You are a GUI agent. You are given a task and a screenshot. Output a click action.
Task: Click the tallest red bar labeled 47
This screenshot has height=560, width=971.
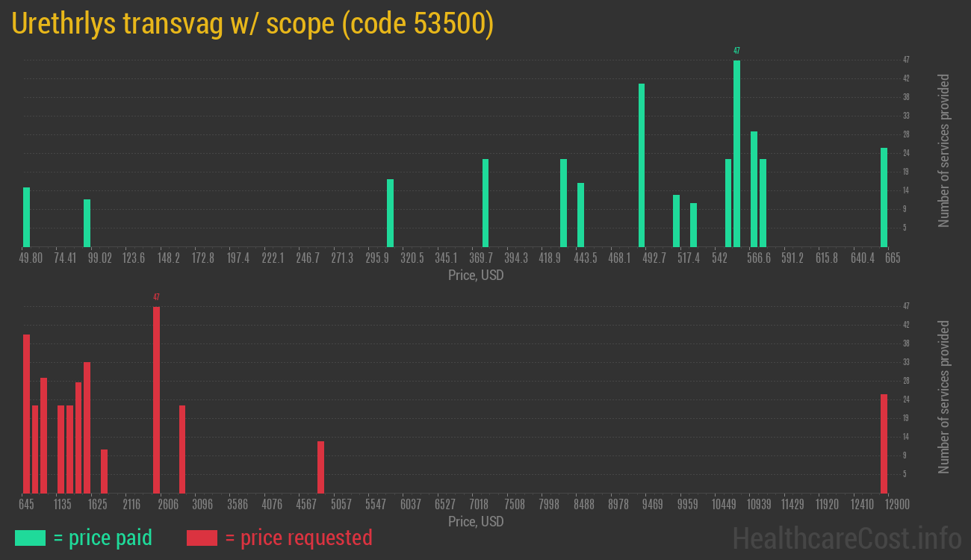[x=156, y=399]
